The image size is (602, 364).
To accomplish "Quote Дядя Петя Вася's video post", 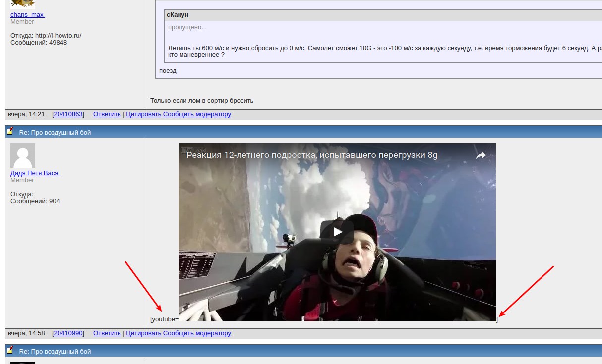I will (143, 333).
